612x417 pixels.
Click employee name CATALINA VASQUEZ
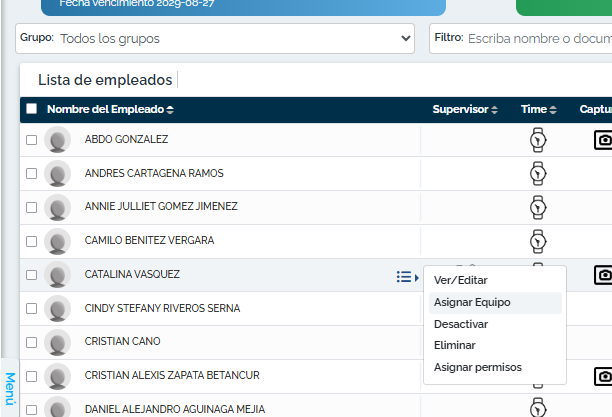click(132, 274)
